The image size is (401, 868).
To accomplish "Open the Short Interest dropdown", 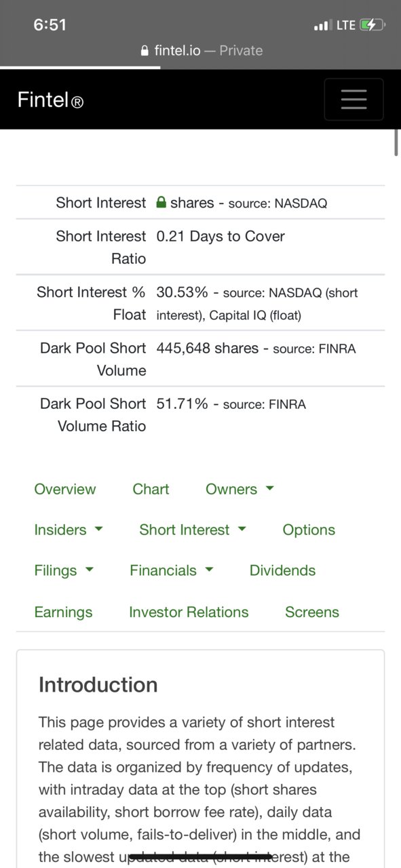I will coord(193,530).
